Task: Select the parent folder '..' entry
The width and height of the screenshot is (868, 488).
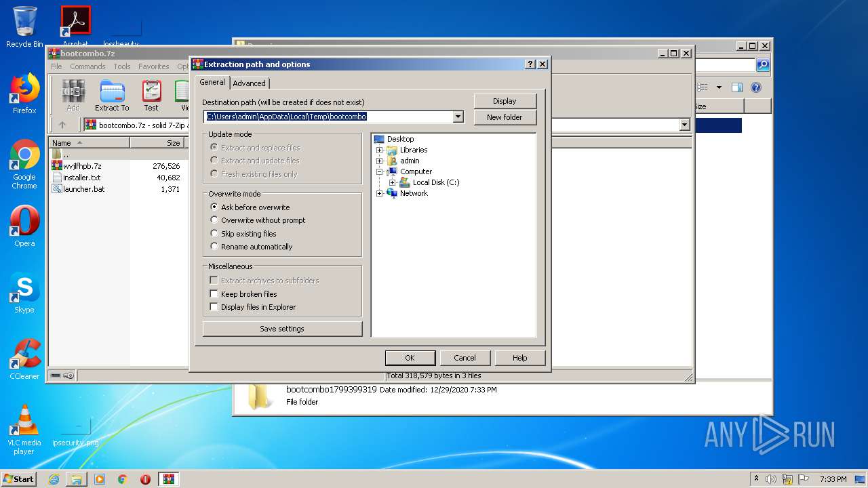Action: click(61, 155)
